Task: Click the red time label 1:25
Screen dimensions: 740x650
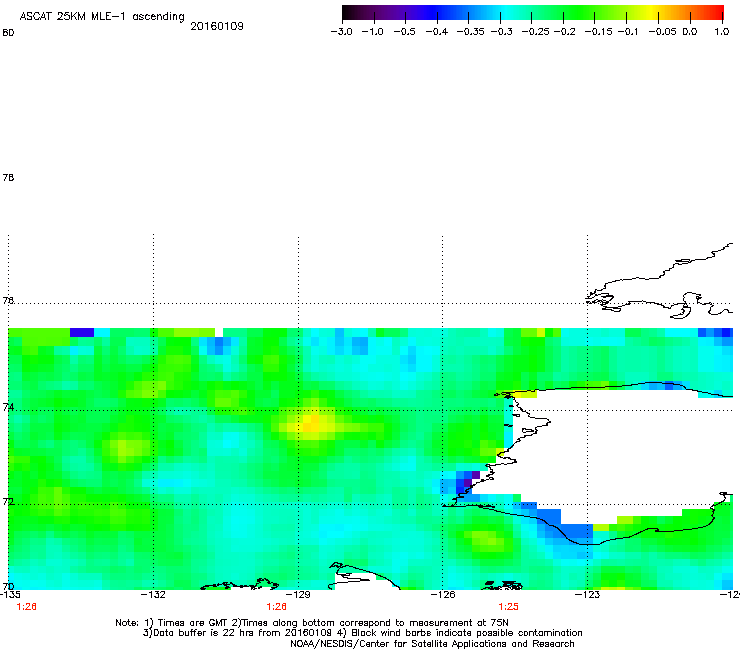Action: [x=508, y=607]
